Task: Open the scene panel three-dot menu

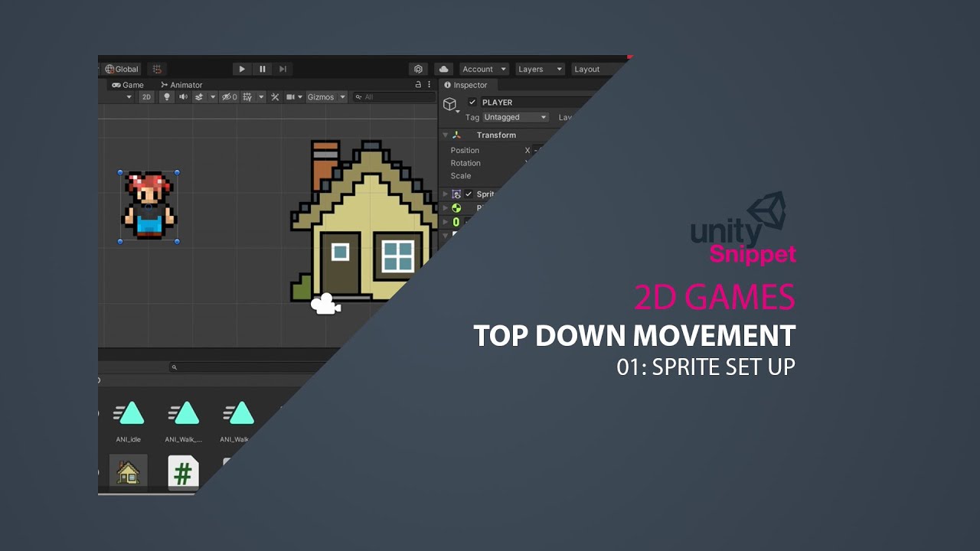Action: 429,85
